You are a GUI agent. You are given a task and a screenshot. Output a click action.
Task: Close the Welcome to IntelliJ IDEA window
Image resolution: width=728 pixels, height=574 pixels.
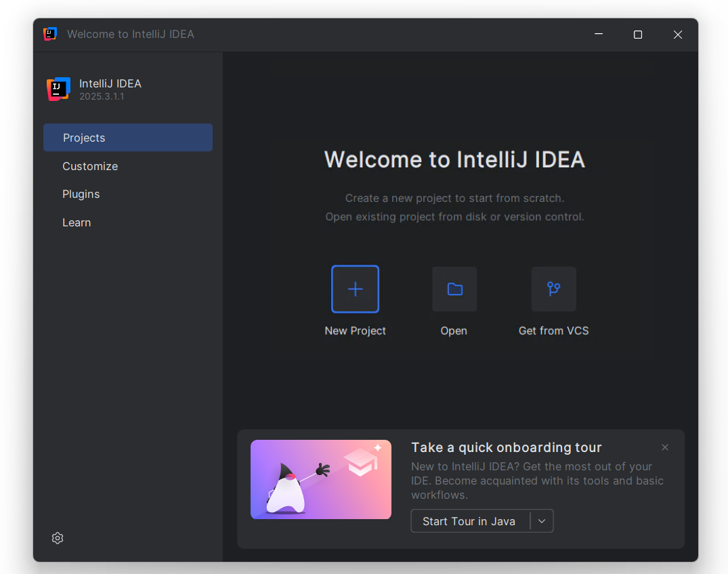click(x=678, y=35)
